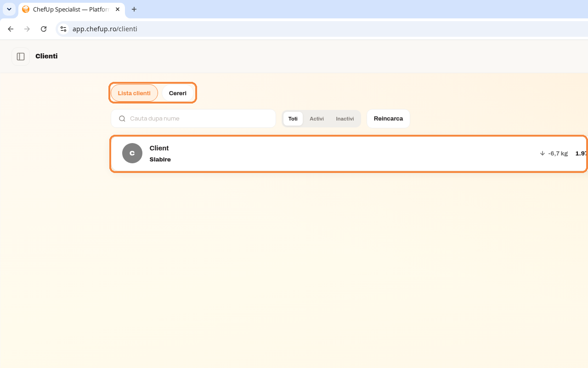Select the Lista clienti tab
This screenshot has width=588, height=368.
click(134, 93)
